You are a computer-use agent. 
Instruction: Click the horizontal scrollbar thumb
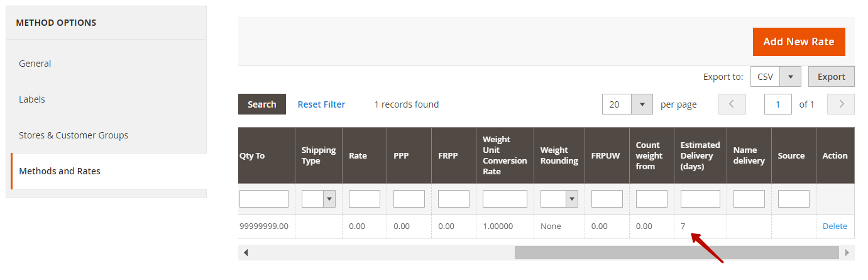pos(677,252)
